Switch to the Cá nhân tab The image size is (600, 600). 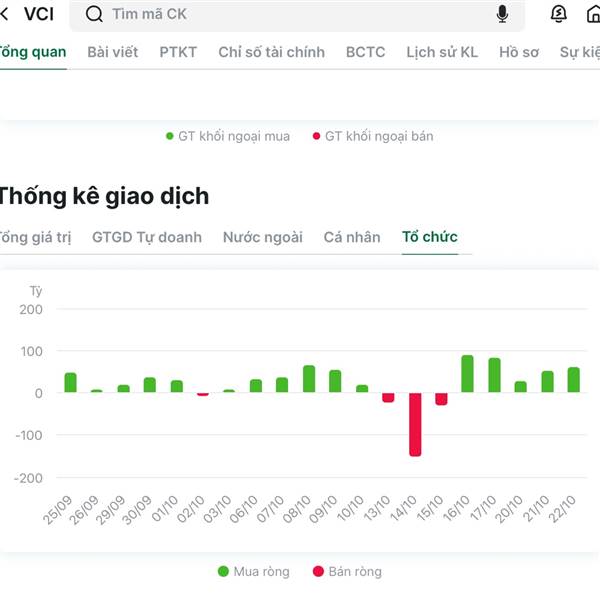tap(352, 237)
